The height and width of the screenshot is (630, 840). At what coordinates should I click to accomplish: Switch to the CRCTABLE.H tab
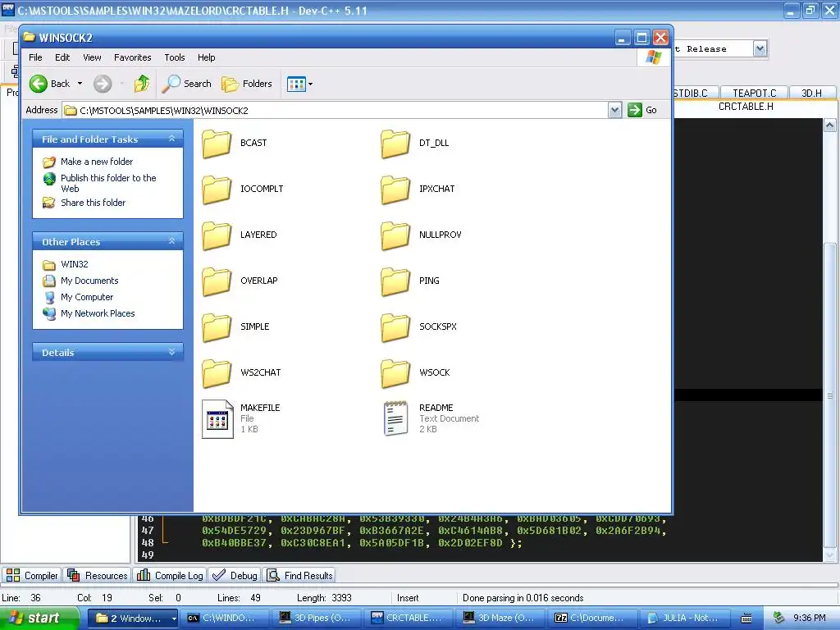point(746,107)
